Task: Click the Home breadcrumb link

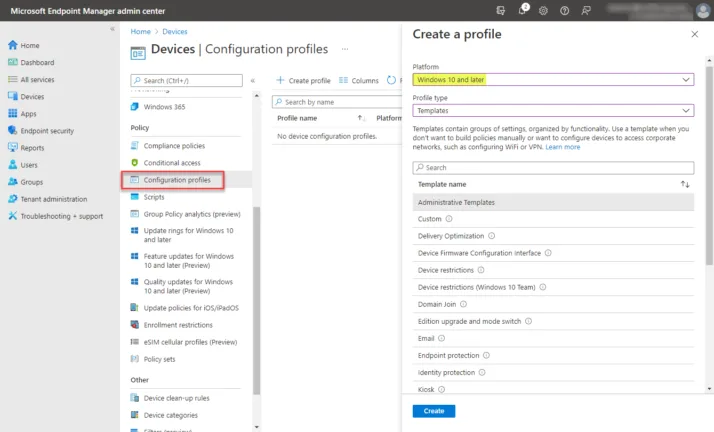Action: (x=140, y=31)
